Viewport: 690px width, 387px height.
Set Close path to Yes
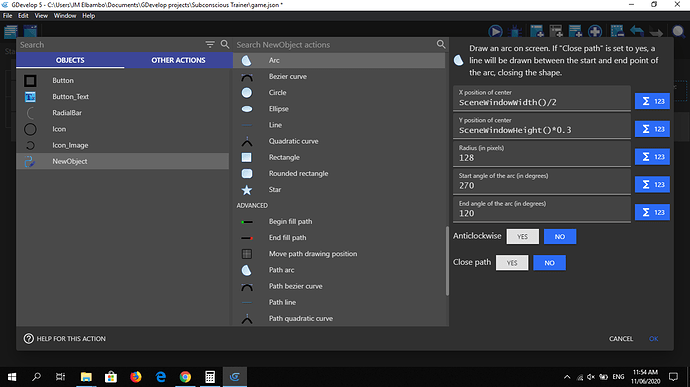click(x=512, y=263)
